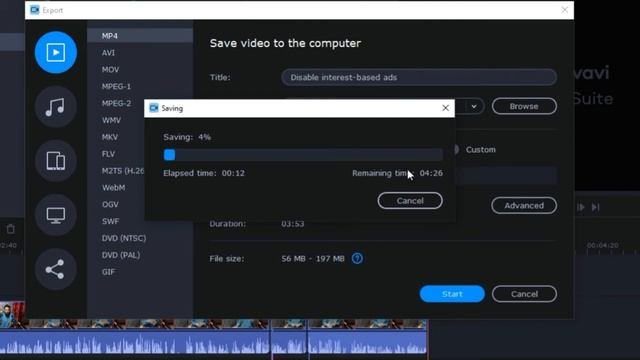Open the audio export music note icon
640x360 pixels.
click(x=56, y=107)
